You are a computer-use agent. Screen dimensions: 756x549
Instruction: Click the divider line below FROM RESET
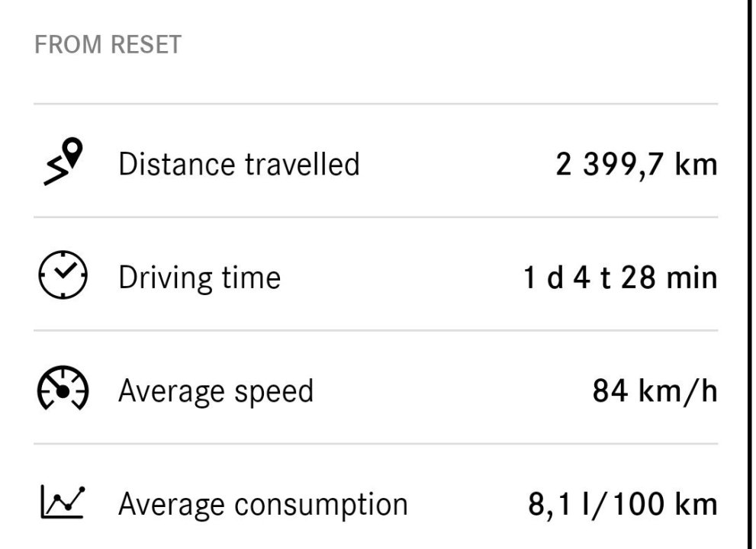click(x=375, y=104)
